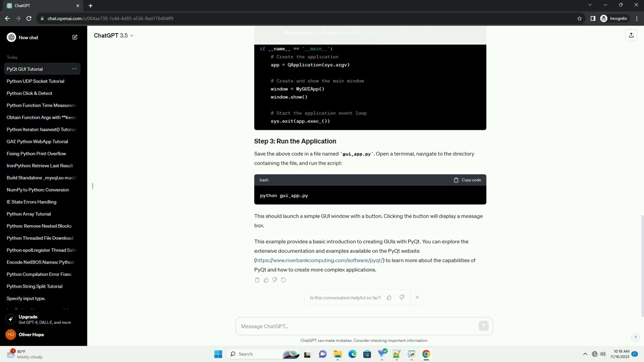The width and height of the screenshot is (644, 362).
Task: Open Python Threaded File Download chat
Action: click(43, 238)
